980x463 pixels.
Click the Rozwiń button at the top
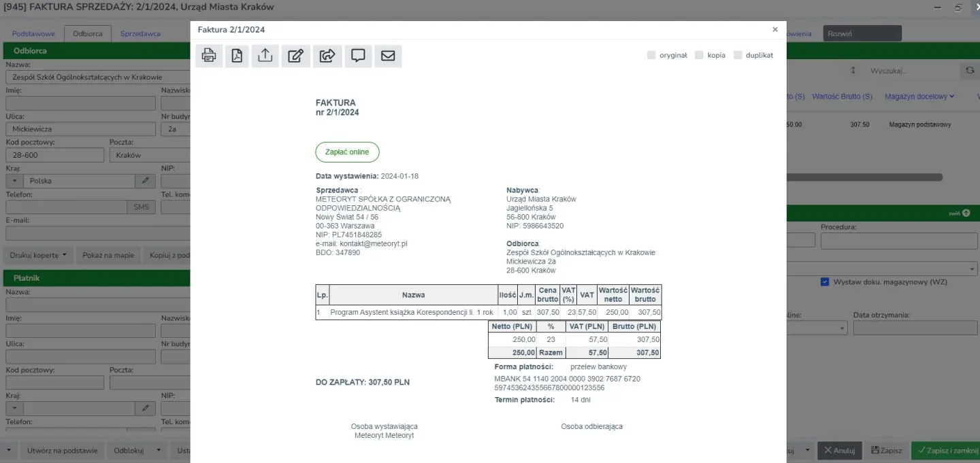point(862,33)
